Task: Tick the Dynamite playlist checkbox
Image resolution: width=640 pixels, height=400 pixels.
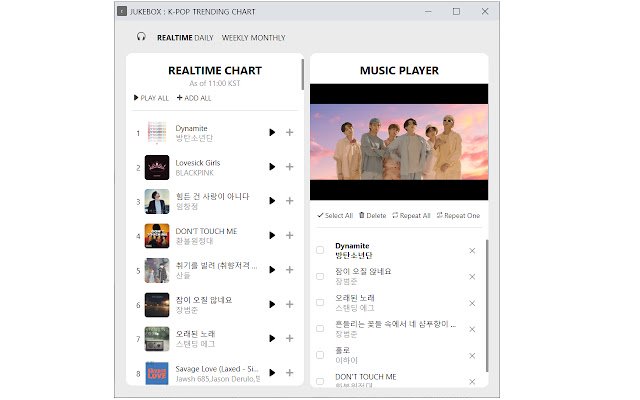Action: click(320, 250)
